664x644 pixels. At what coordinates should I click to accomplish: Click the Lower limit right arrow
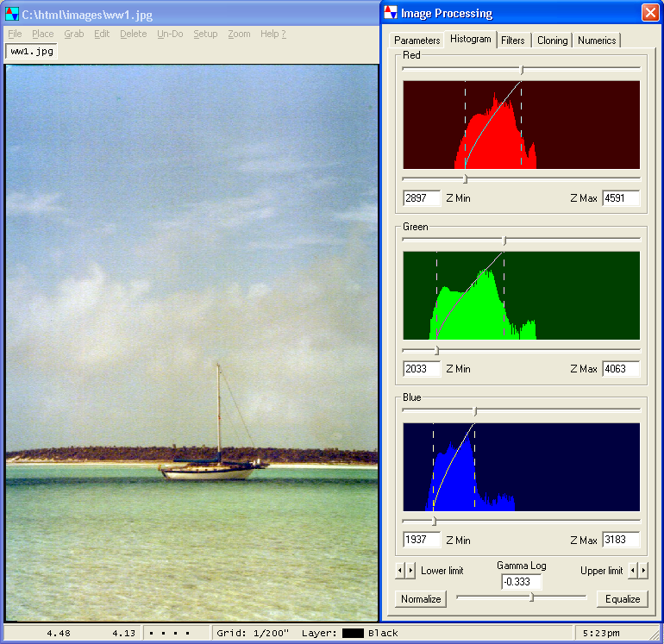point(410,571)
